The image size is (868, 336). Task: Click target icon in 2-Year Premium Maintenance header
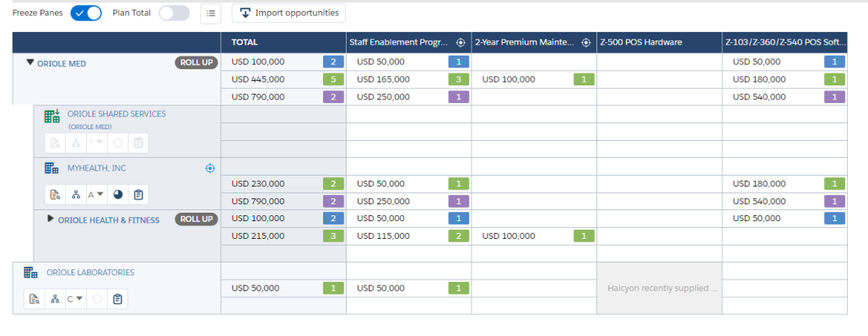pyautogui.click(x=585, y=43)
